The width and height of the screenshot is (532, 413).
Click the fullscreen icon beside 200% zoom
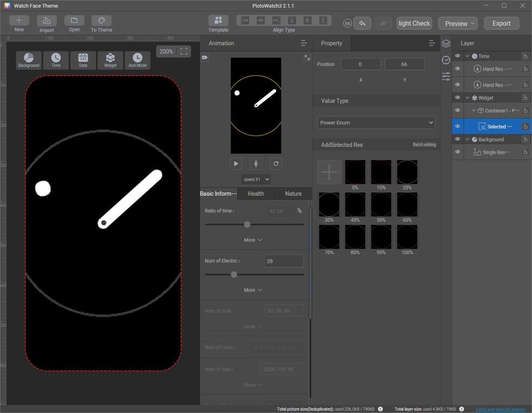[184, 51]
